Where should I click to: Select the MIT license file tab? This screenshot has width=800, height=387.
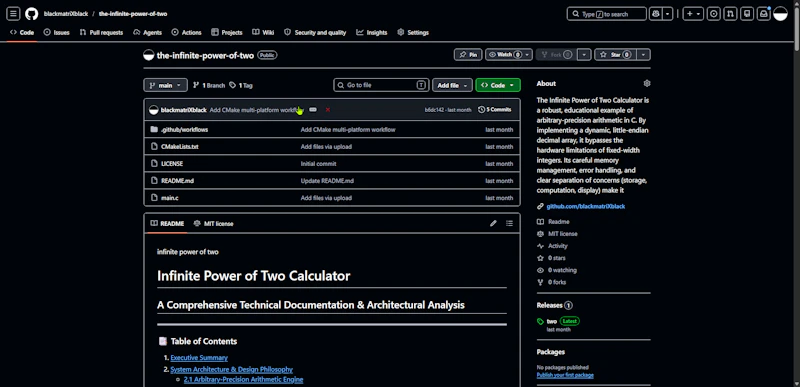pos(214,223)
